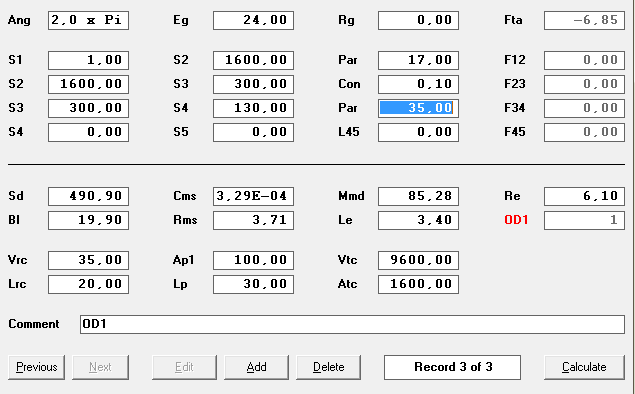Click the Re field showing 6,10

[x=584, y=196]
